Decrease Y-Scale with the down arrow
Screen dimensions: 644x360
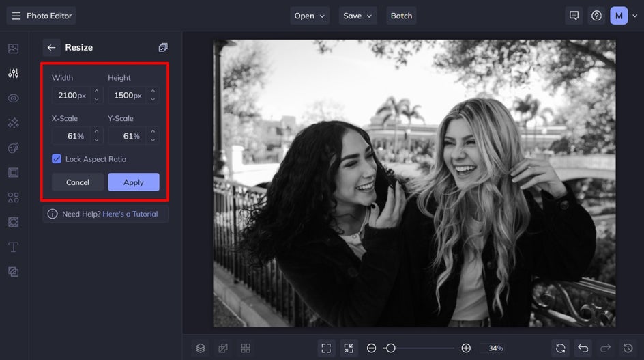pos(153,140)
